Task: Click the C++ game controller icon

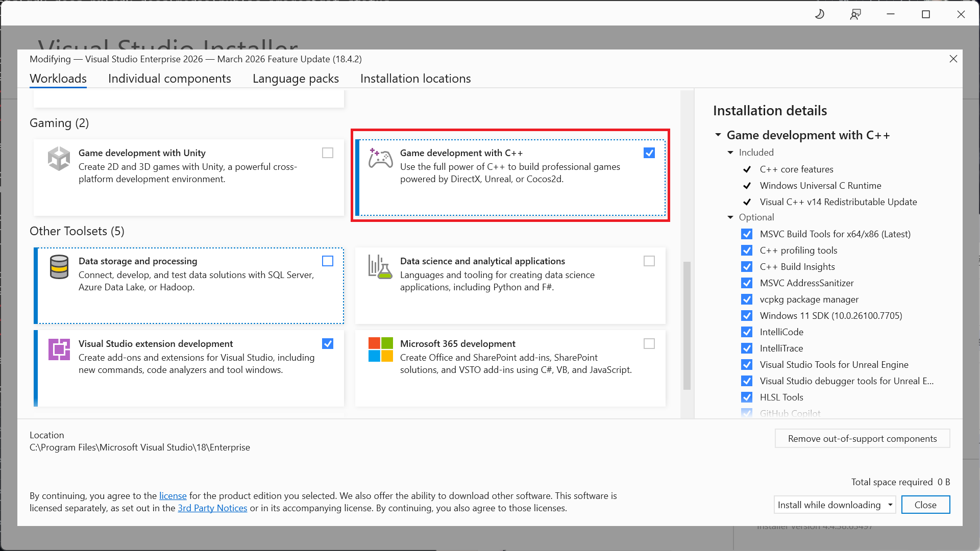Action: click(x=381, y=159)
